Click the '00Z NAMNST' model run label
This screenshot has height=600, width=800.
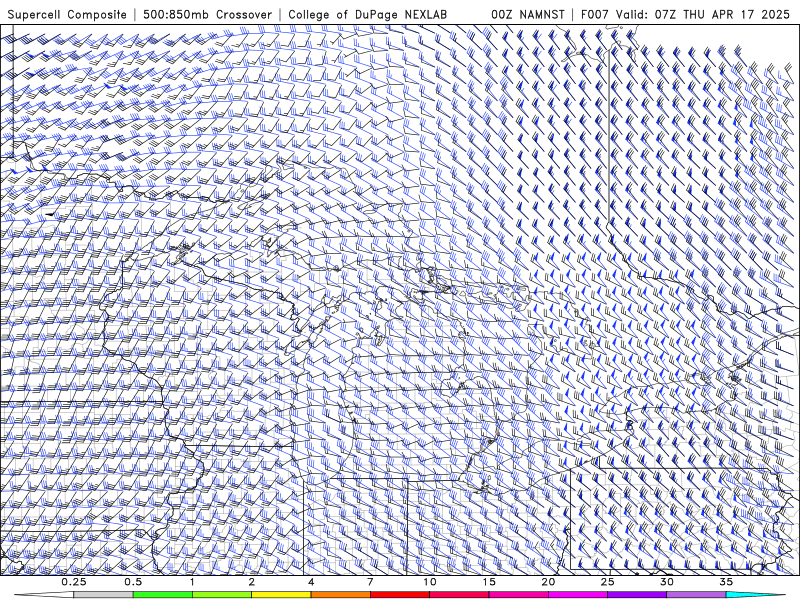coord(528,15)
